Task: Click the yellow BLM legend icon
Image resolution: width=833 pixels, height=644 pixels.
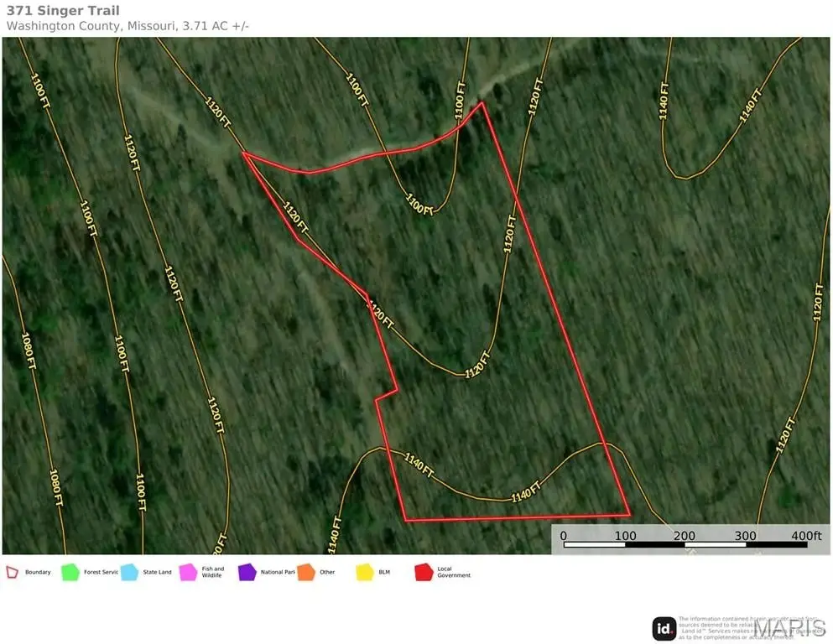Action: click(364, 573)
